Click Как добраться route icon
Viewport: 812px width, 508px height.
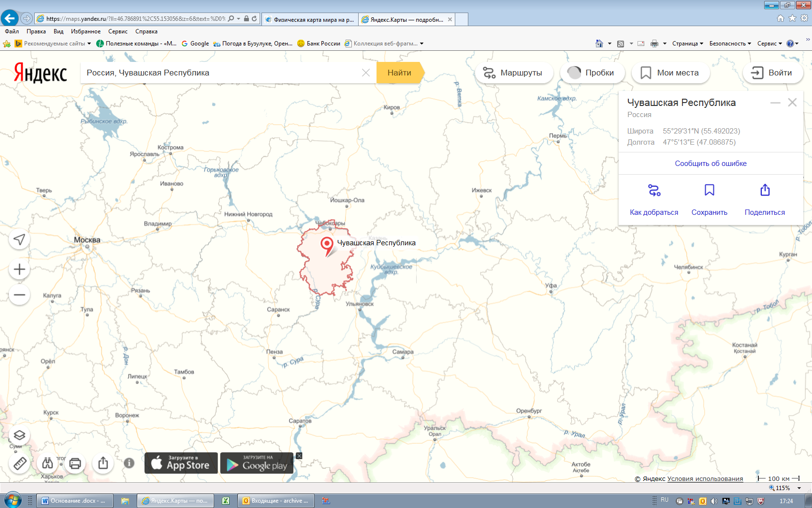(654, 190)
